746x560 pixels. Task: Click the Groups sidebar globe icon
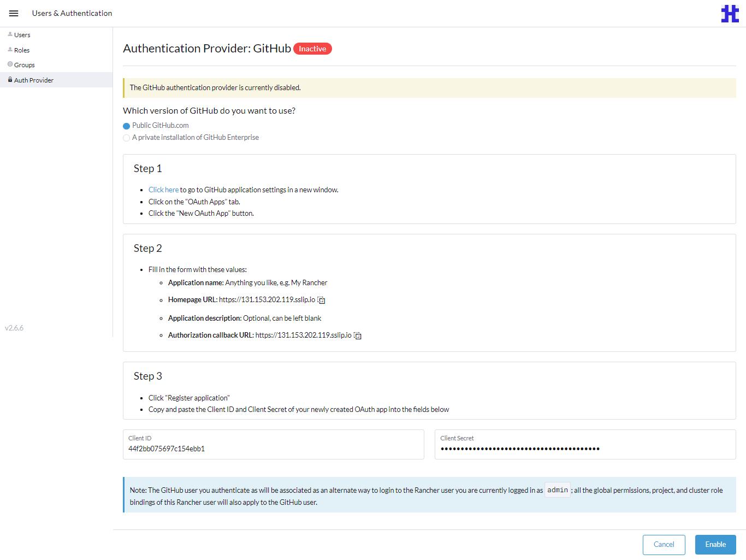pyautogui.click(x=10, y=64)
